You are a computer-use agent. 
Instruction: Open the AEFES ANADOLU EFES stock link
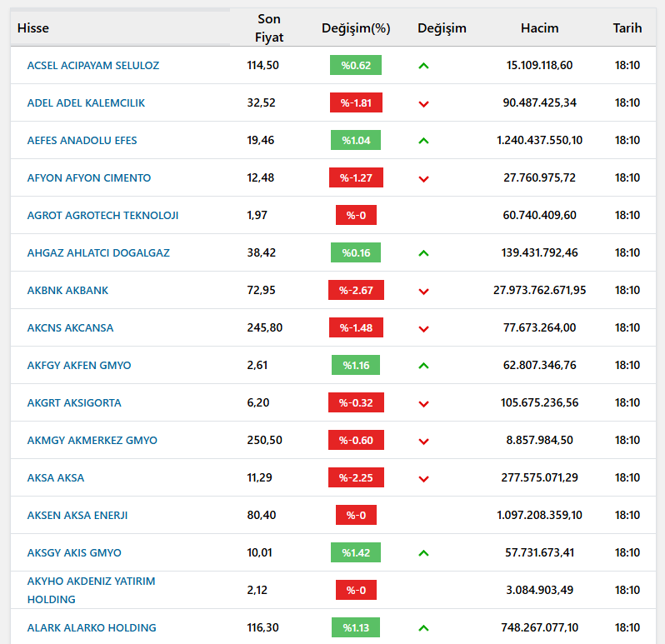tap(82, 140)
